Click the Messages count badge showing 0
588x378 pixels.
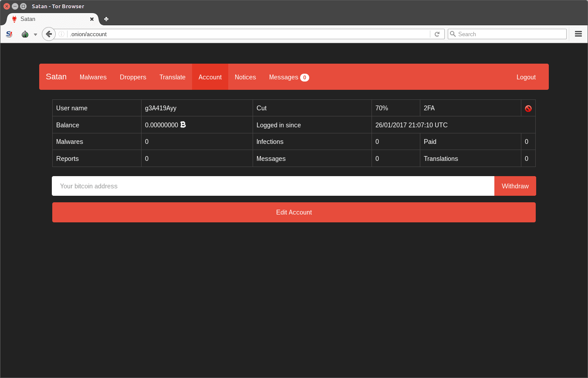304,78
